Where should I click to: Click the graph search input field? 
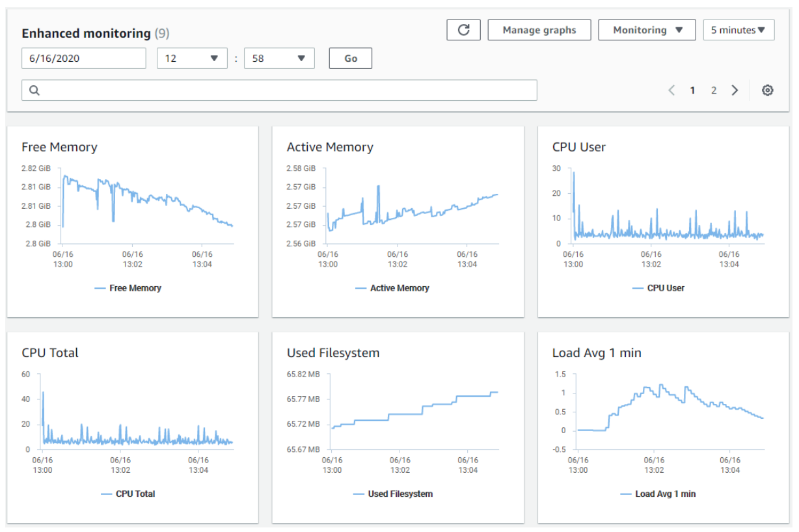pyautogui.click(x=279, y=90)
